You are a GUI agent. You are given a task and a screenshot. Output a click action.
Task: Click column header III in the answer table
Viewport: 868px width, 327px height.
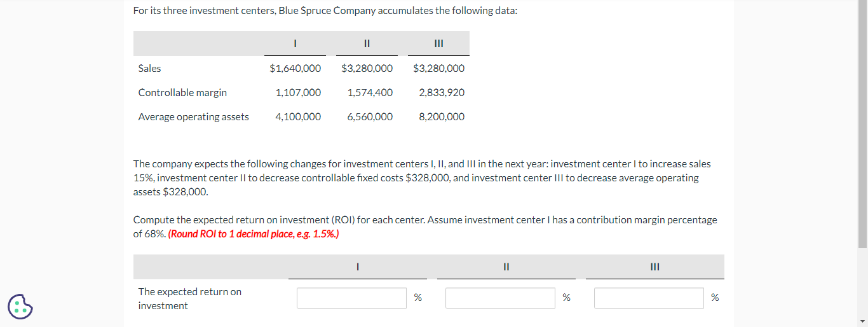tap(654, 267)
